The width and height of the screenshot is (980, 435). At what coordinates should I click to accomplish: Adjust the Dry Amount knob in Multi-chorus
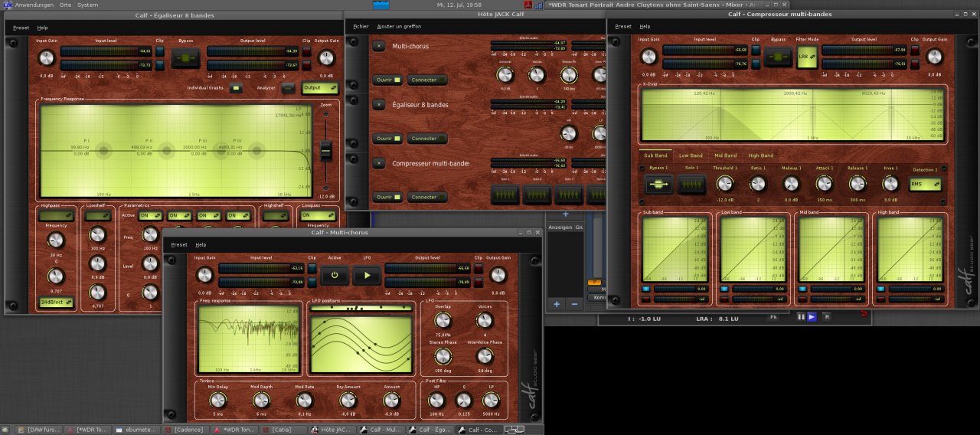(348, 401)
